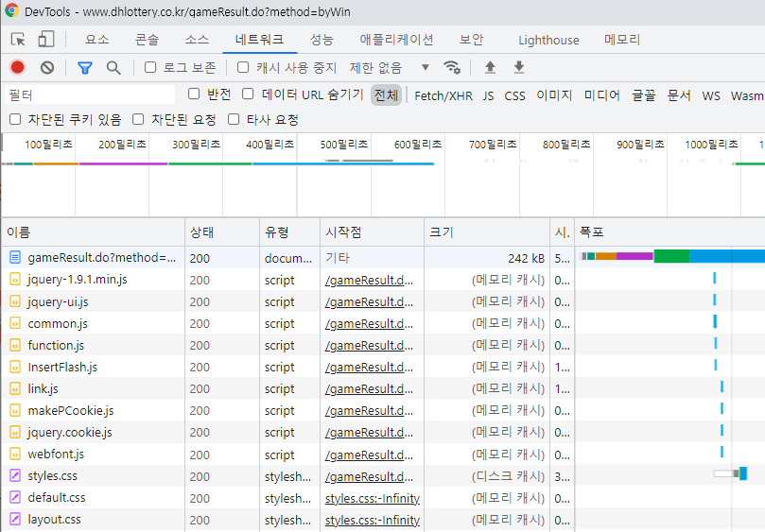
Task: Switch to the 콘솔 tab
Action: click(x=147, y=40)
